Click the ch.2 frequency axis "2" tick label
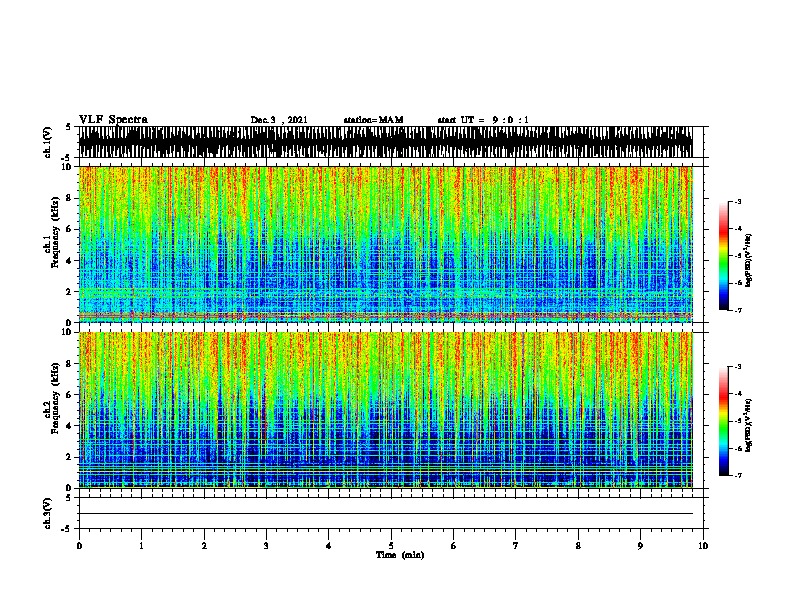The height and width of the screenshot is (612, 792). [70, 457]
